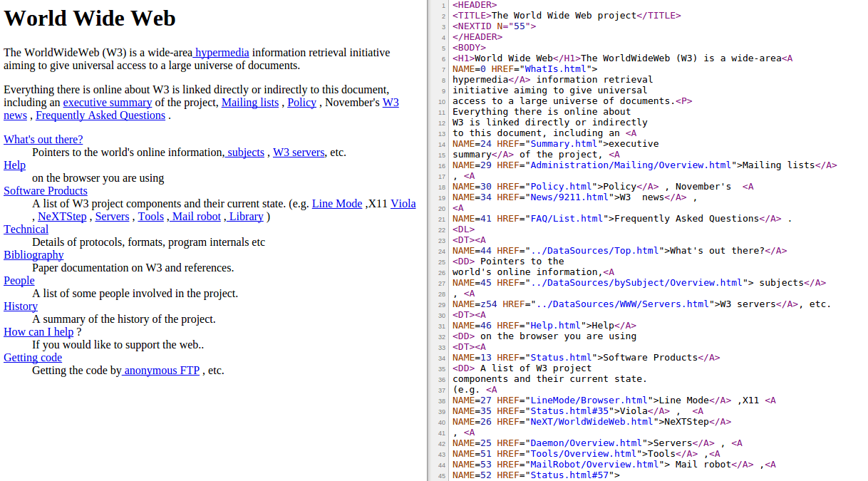868x481 pixels.
Task: Open the Mailing lists link
Action: (249, 102)
